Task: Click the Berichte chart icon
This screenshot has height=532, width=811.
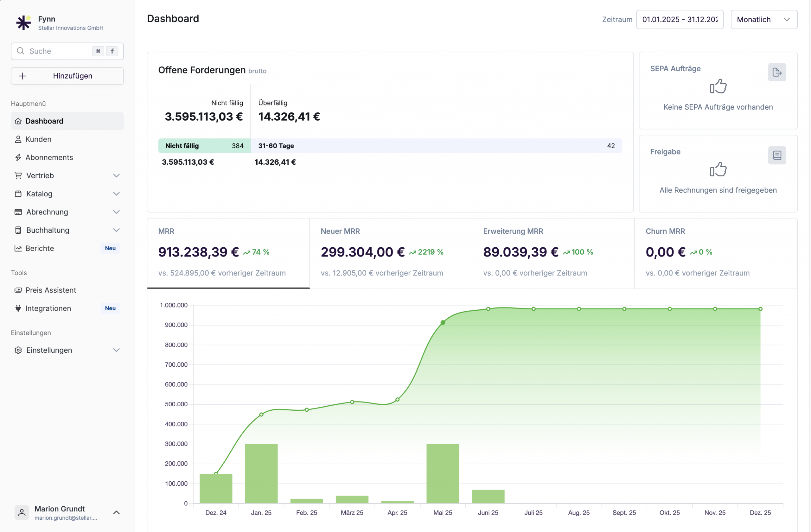Action: click(18, 248)
